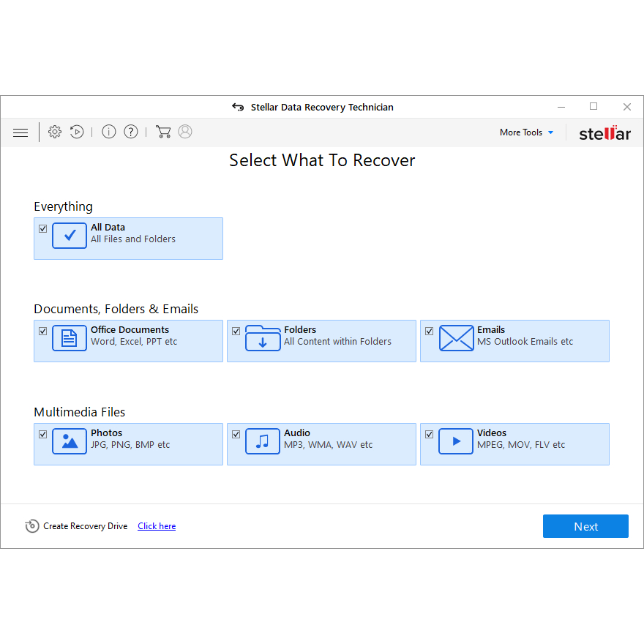Image resolution: width=644 pixels, height=644 pixels.
Task: Click the 'Create Recovery Drive' label
Action: 86,526
